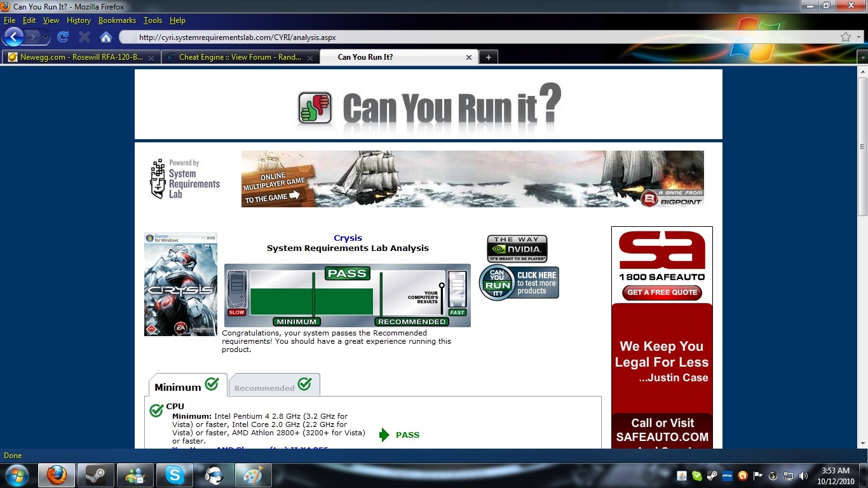Open the Bookmarks menu

tap(117, 20)
